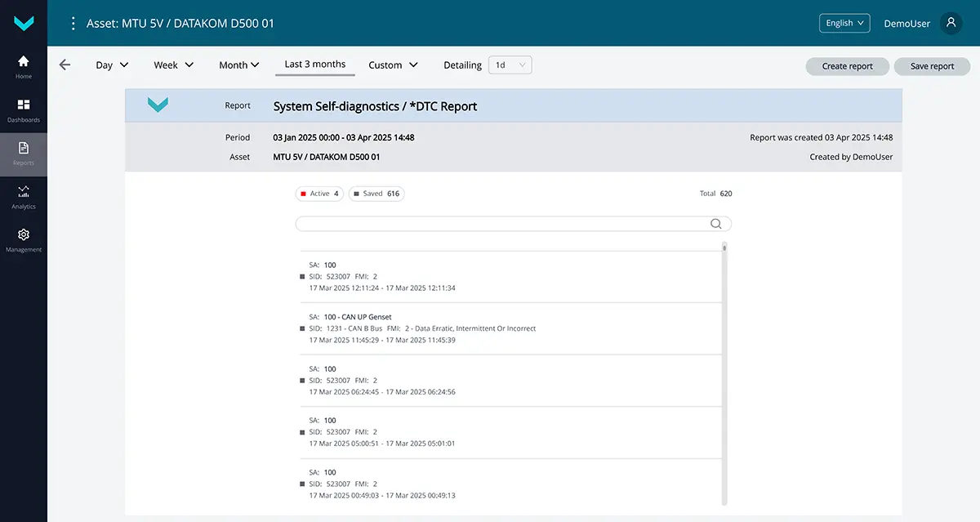Click the back arrow icon
Image resolution: width=980 pixels, height=522 pixels.
coord(65,65)
